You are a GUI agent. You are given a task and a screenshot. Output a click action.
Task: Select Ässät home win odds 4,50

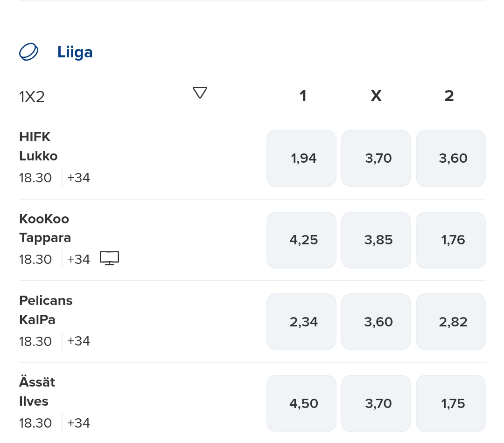(301, 403)
